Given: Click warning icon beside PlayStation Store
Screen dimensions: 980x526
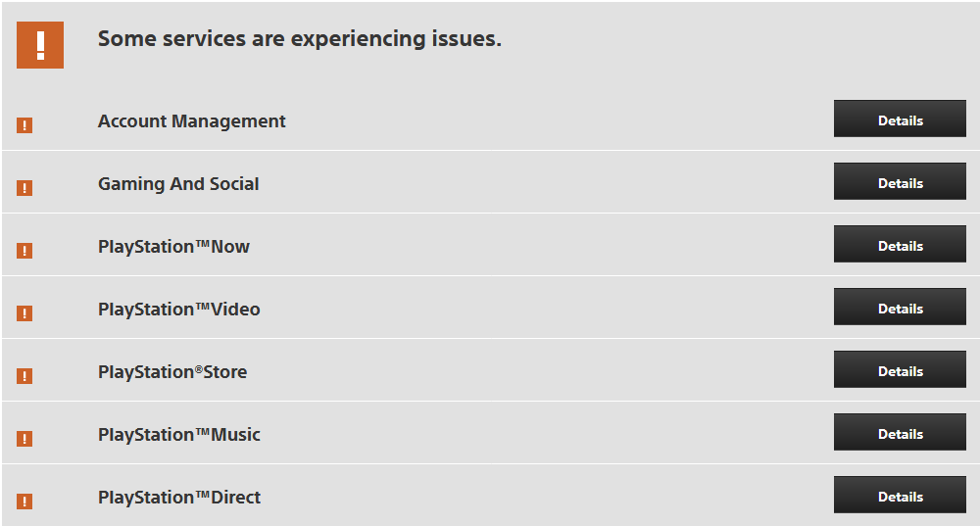Looking at the screenshot, I should point(24,376).
